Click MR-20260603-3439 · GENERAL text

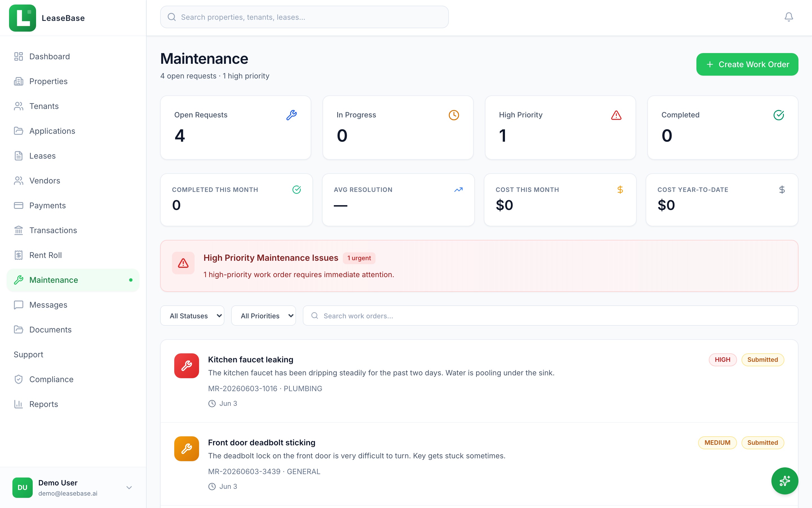[264, 471]
